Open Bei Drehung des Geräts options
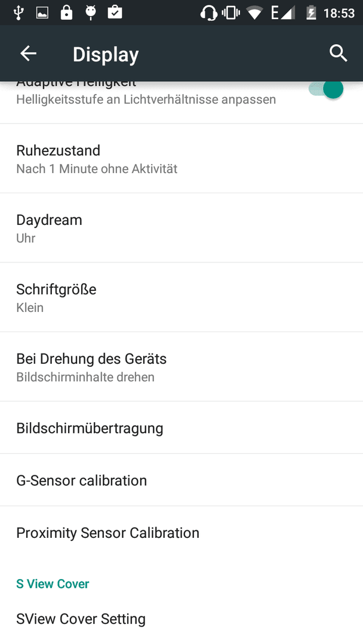Viewport: 363px width, 644px height. tap(181, 367)
